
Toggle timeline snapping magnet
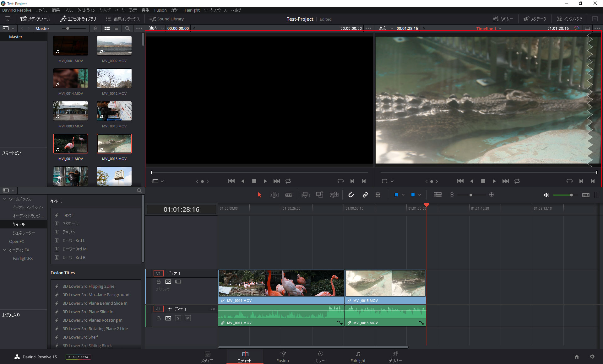[x=351, y=195]
